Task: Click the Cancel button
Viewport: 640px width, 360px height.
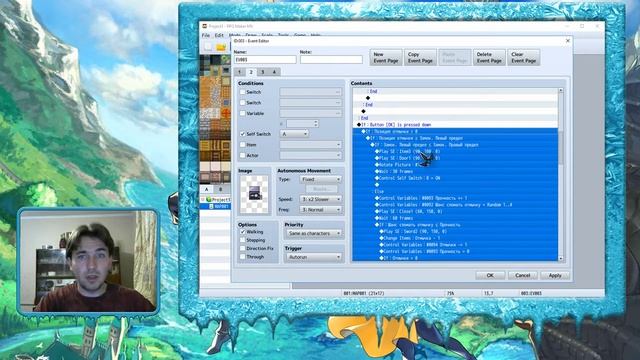Action: [x=522, y=276]
